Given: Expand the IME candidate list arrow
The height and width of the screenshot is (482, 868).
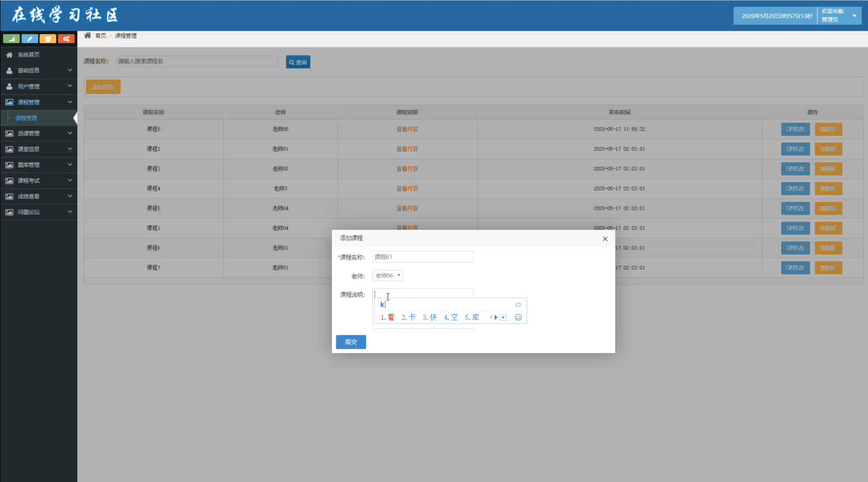Looking at the screenshot, I should coord(503,317).
